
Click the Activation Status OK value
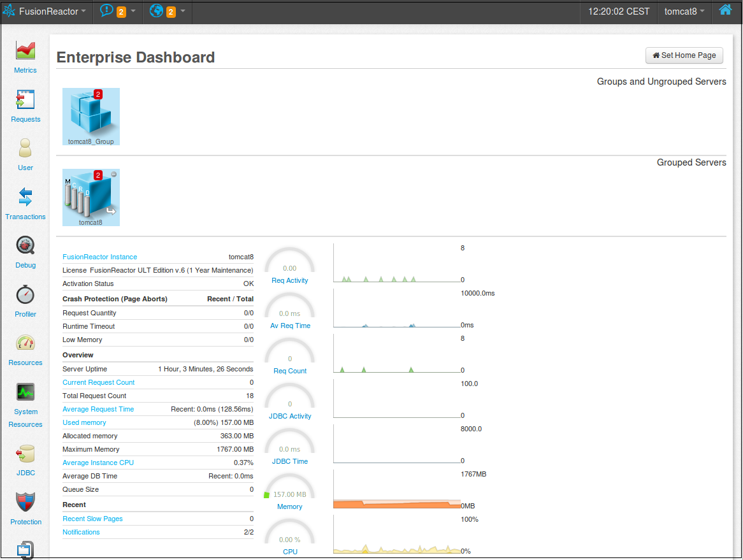(x=249, y=284)
